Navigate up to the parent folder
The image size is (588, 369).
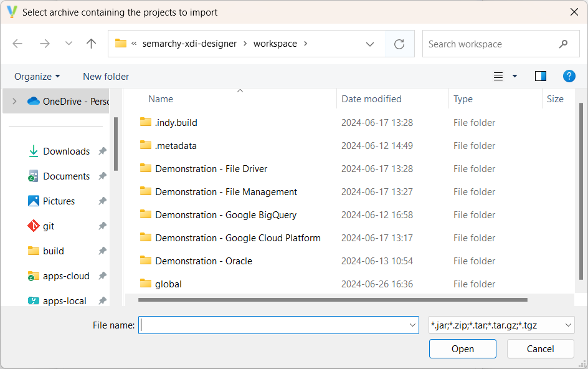[x=91, y=44]
